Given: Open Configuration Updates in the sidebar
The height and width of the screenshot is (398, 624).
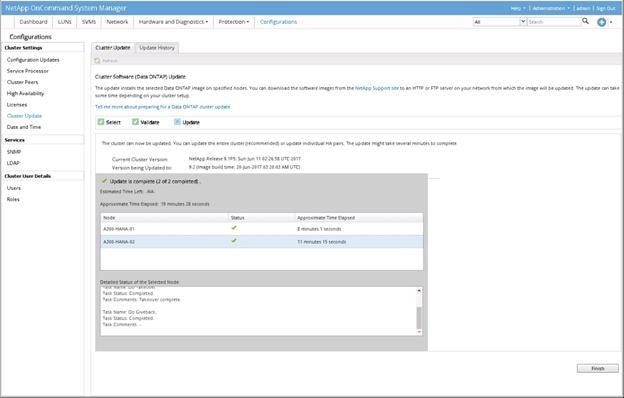Looking at the screenshot, I should (x=33, y=60).
